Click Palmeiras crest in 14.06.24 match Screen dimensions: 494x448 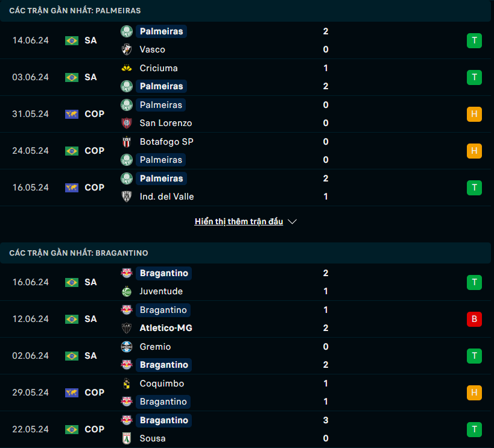127,31
